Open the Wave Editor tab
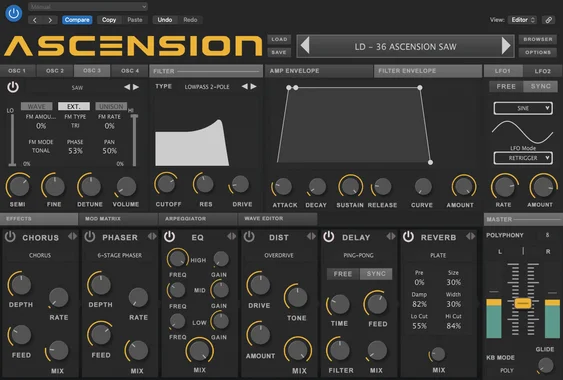563x380 pixels. point(278,218)
